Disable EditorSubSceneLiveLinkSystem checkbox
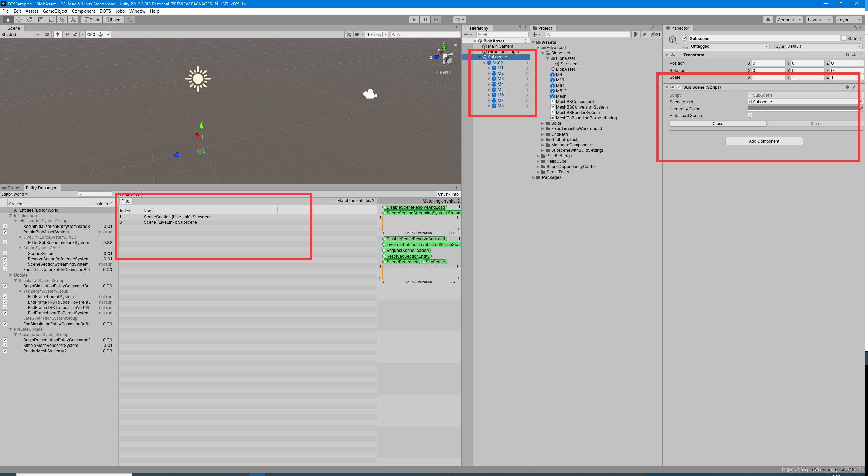 pos(5,242)
